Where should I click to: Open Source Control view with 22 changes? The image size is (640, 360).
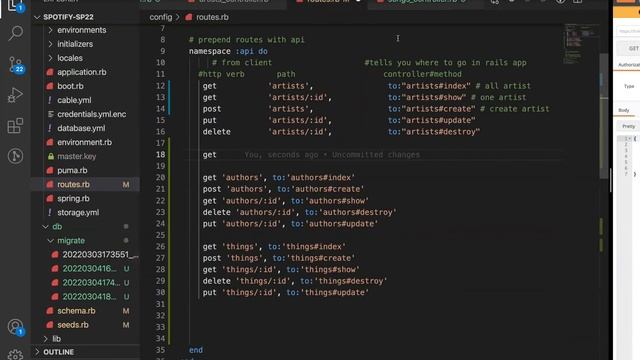[x=15, y=64]
